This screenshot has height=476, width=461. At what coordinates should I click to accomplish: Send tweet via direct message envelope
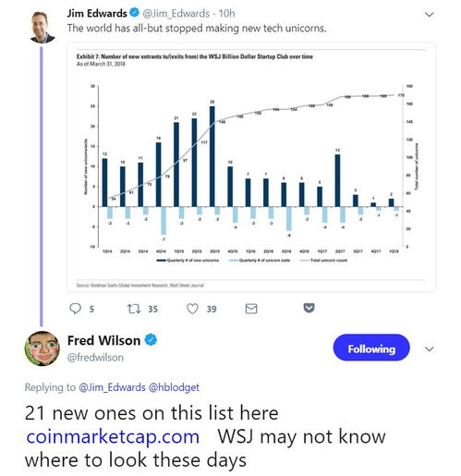point(251,309)
